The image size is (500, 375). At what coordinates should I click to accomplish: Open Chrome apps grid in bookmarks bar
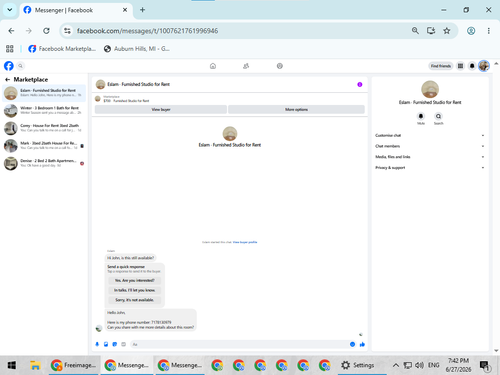[10, 49]
